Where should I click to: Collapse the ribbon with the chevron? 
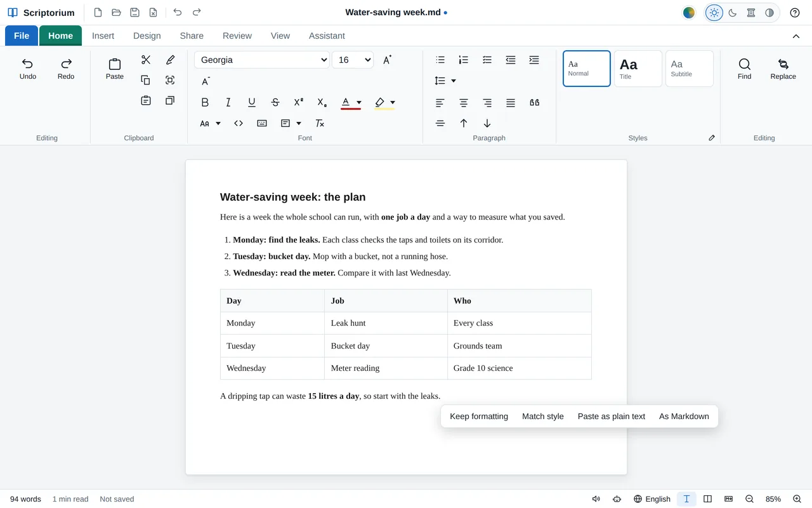pyautogui.click(x=796, y=36)
